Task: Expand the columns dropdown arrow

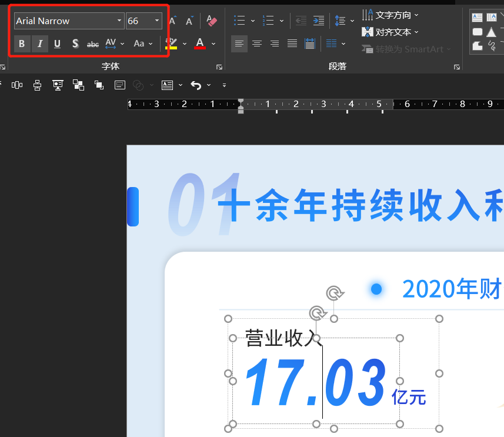Action: click(x=343, y=44)
